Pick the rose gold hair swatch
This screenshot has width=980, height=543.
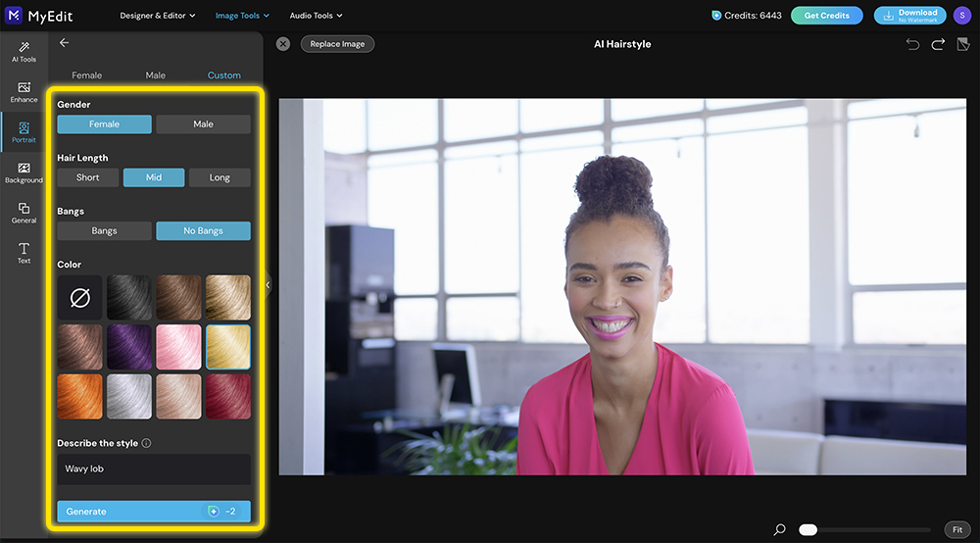178,396
